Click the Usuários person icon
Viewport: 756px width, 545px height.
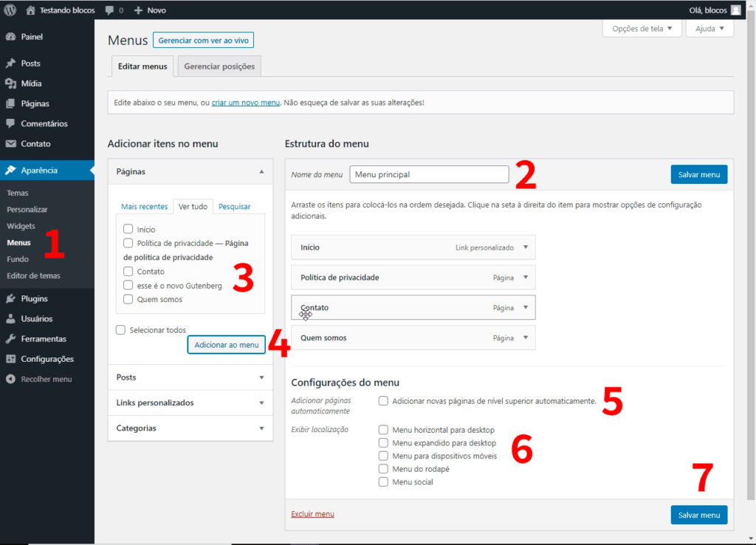[x=10, y=319]
